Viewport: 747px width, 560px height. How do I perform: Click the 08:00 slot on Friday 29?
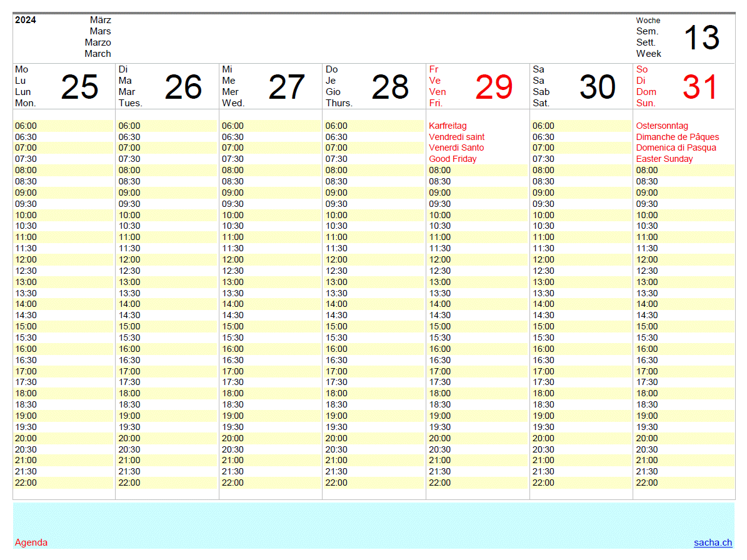tap(478, 171)
